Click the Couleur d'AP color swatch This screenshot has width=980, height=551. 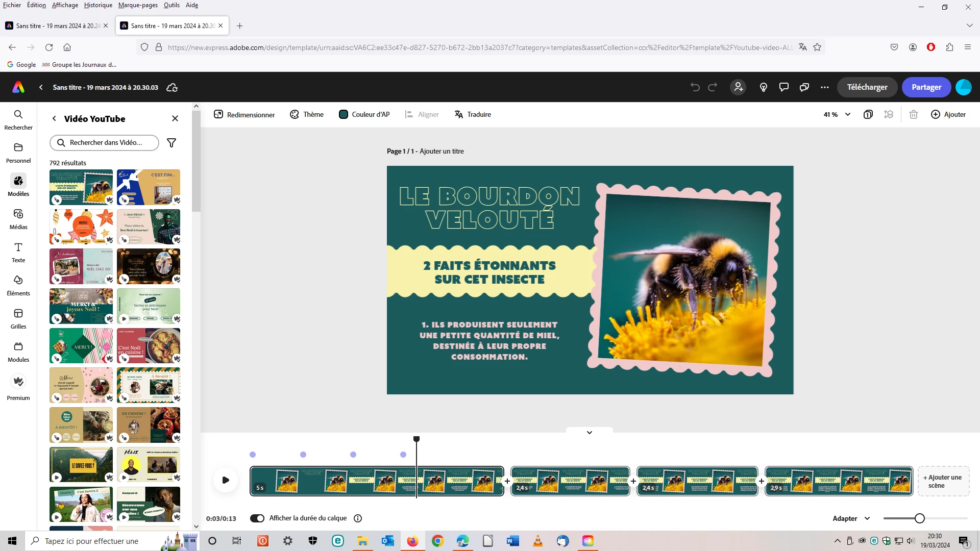pyautogui.click(x=344, y=115)
